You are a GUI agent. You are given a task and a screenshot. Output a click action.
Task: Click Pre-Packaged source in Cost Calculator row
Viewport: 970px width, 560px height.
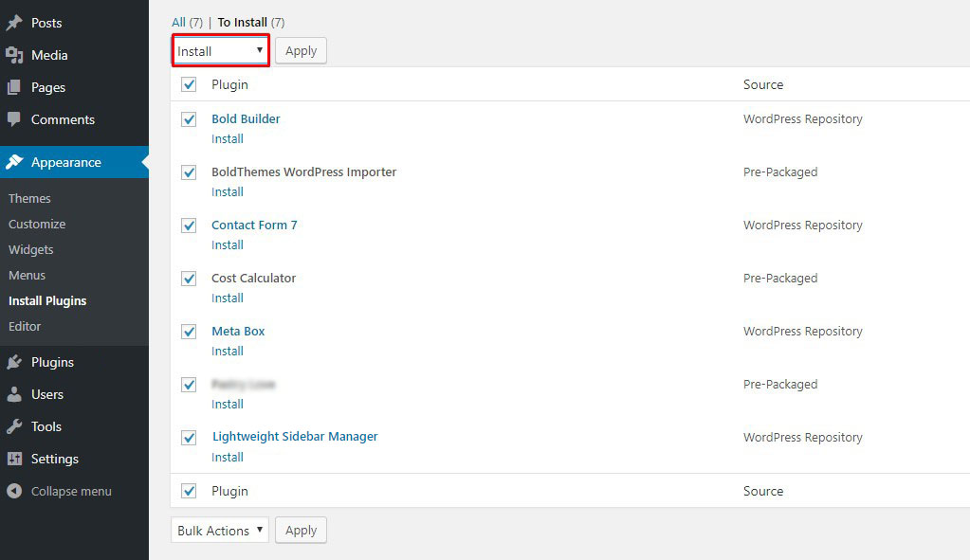[x=780, y=279]
